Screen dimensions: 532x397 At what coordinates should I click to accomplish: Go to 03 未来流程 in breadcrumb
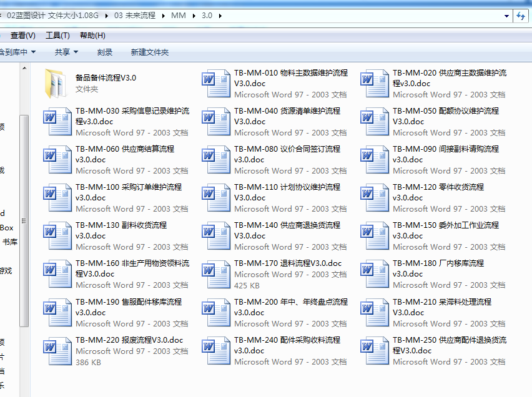135,16
